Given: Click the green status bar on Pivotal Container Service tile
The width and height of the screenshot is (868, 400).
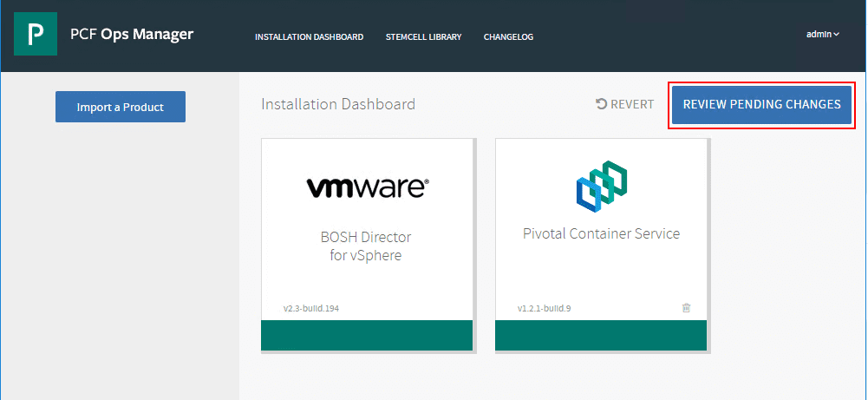Looking at the screenshot, I should [601, 335].
